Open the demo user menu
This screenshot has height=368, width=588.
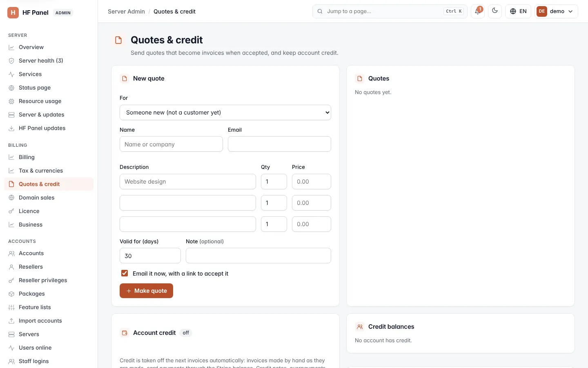557,11
